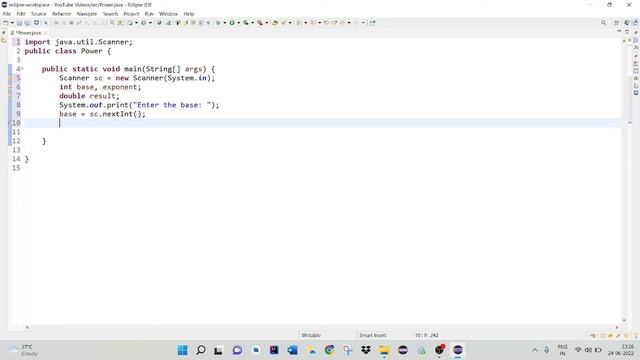
Task: Open the Debug dropdown arrow
Action: point(224,23)
